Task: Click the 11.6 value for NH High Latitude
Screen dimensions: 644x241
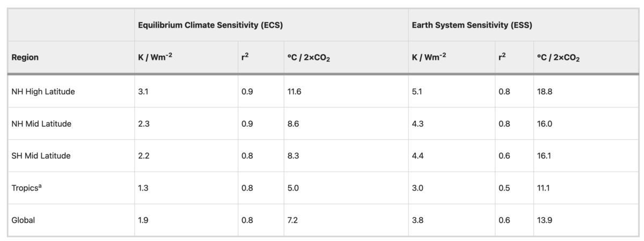Action: (295, 92)
